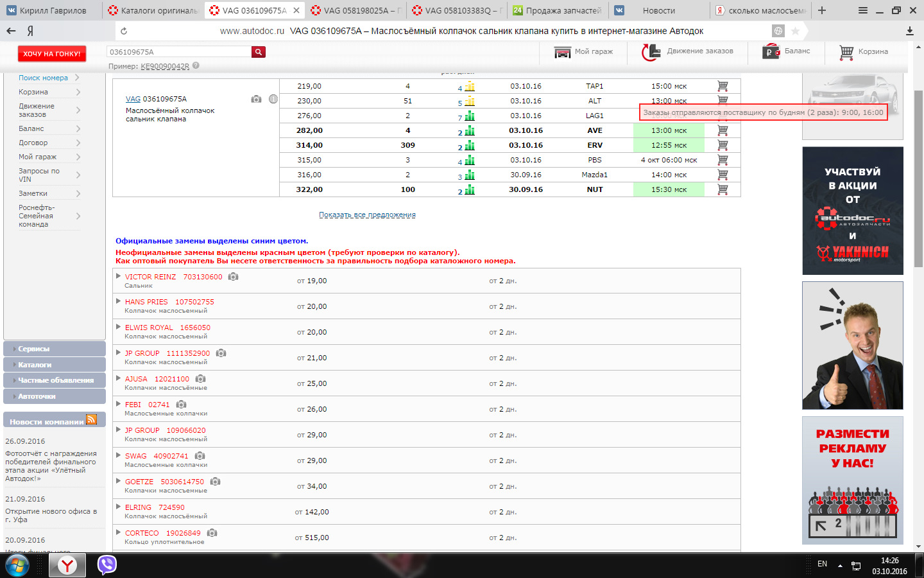
Task: Open news about Уфа office opening
Action: point(51,515)
